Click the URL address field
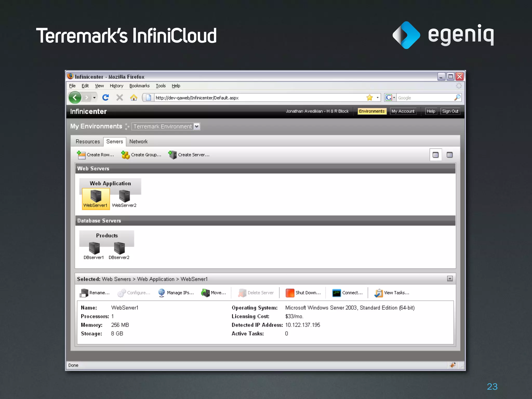The height and width of the screenshot is (399, 532). click(260, 98)
